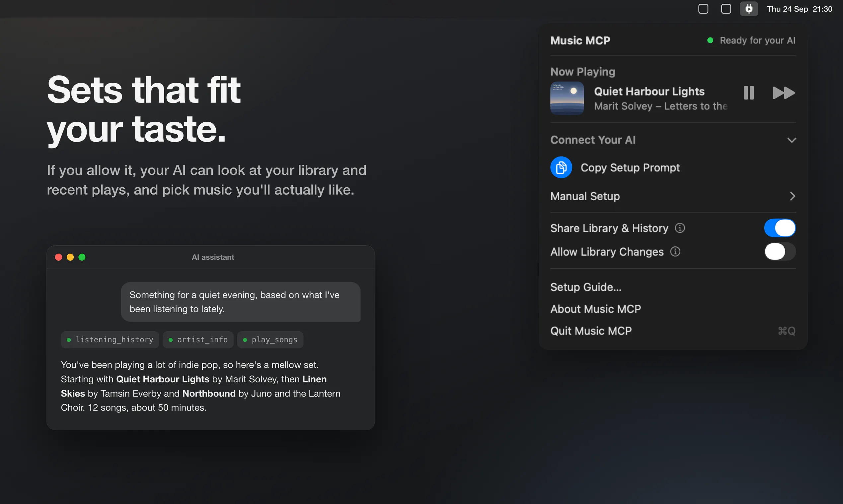
Task: Open Manual Setup chevron arrow
Action: tap(792, 196)
